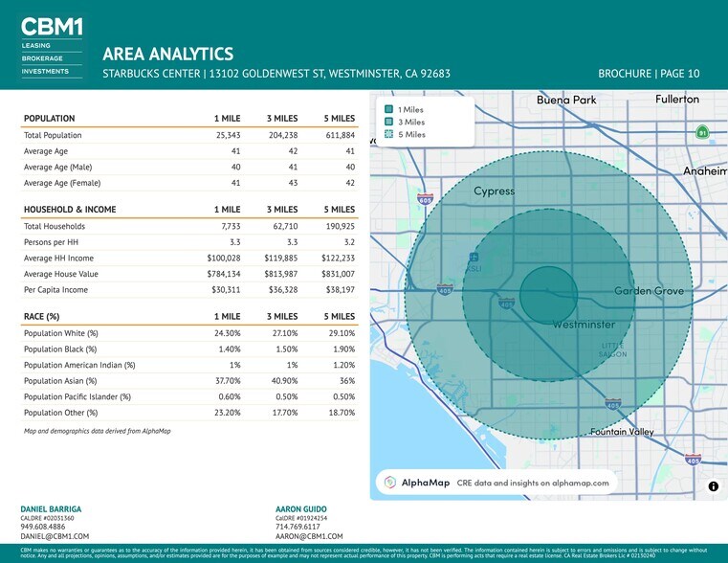728x563 pixels.
Task: Click the 'BROCHURE | PAGE 10' header text
Action: [649, 74]
